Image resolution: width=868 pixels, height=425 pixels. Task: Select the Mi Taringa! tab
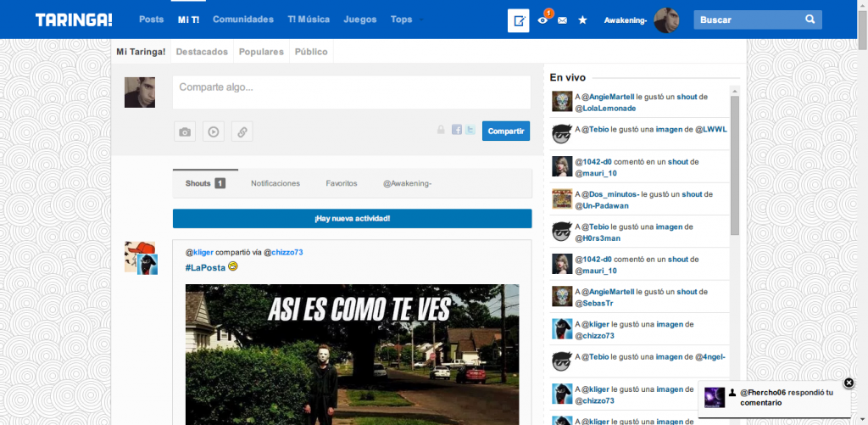point(141,52)
